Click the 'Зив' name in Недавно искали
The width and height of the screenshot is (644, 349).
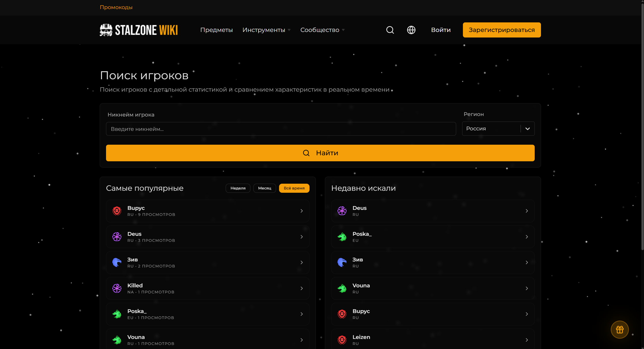(x=357, y=260)
